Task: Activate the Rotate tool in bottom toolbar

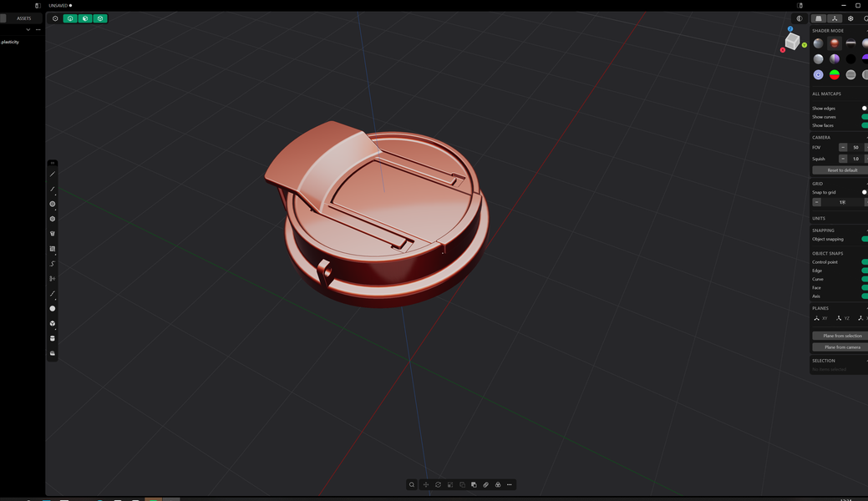Action: pos(438,485)
